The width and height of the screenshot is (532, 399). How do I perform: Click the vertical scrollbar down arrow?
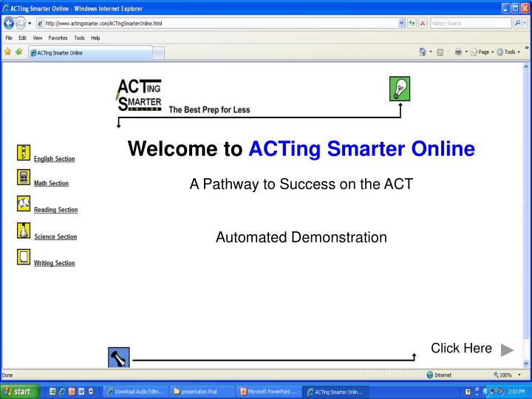pos(526,364)
